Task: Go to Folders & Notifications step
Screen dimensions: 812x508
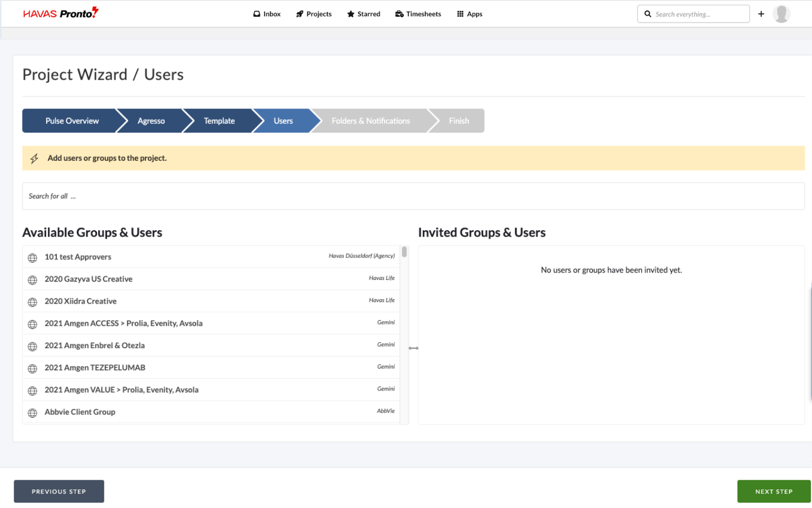Action: [370, 121]
